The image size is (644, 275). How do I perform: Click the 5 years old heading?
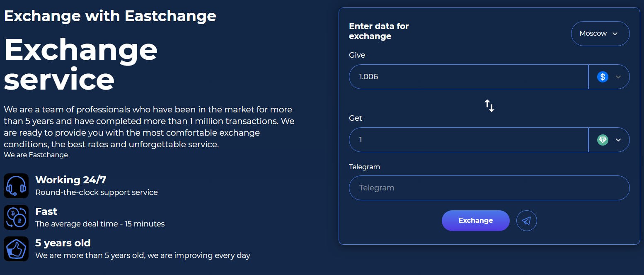click(x=63, y=243)
